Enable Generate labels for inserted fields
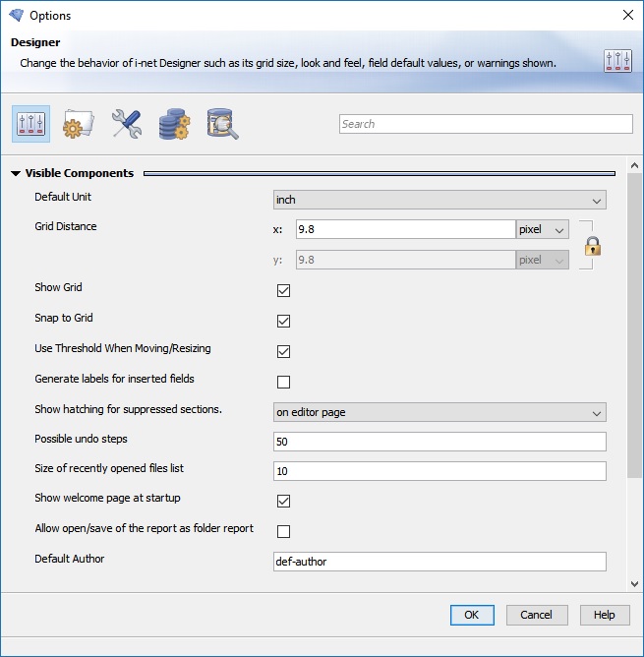The image size is (644, 657). pos(284,382)
